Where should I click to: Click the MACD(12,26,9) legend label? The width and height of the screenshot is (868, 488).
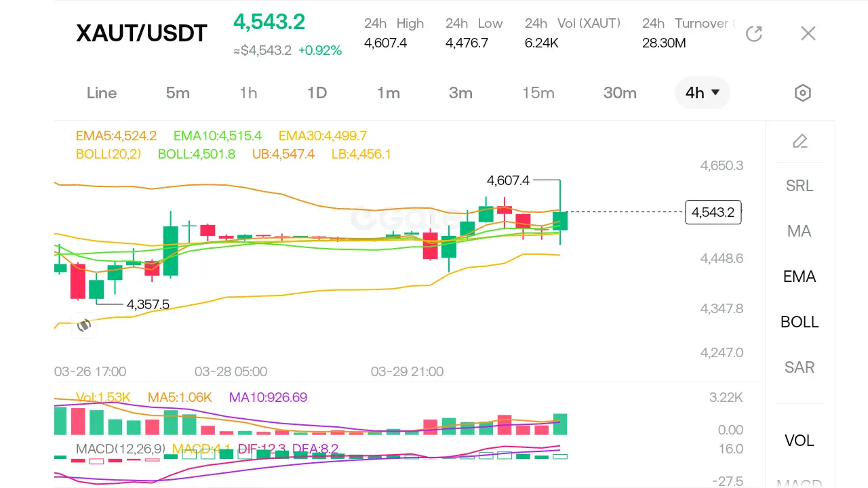pos(120,449)
